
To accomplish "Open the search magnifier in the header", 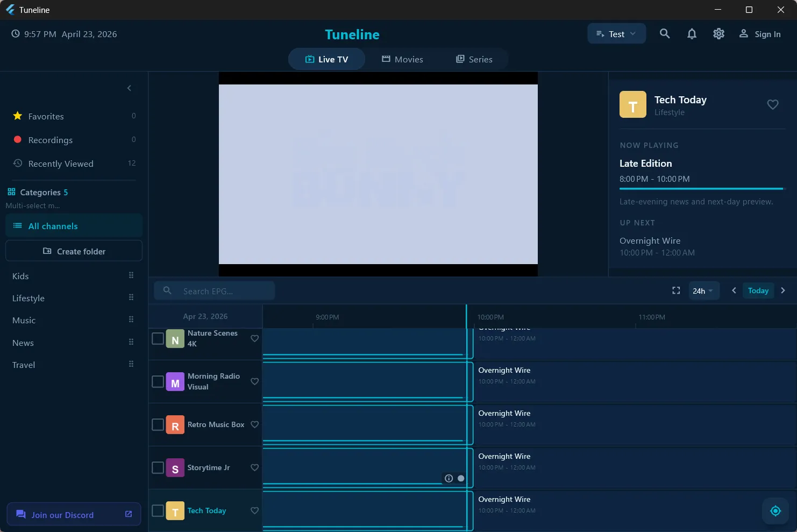I will click(665, 34).
